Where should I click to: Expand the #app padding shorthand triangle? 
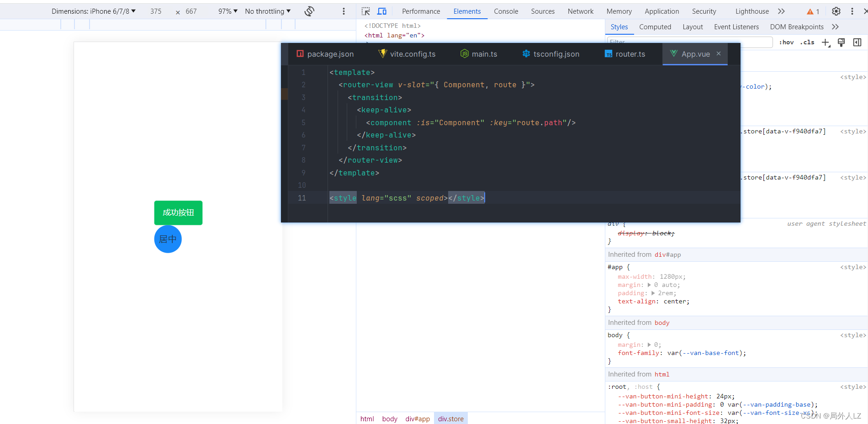(653, 293)
